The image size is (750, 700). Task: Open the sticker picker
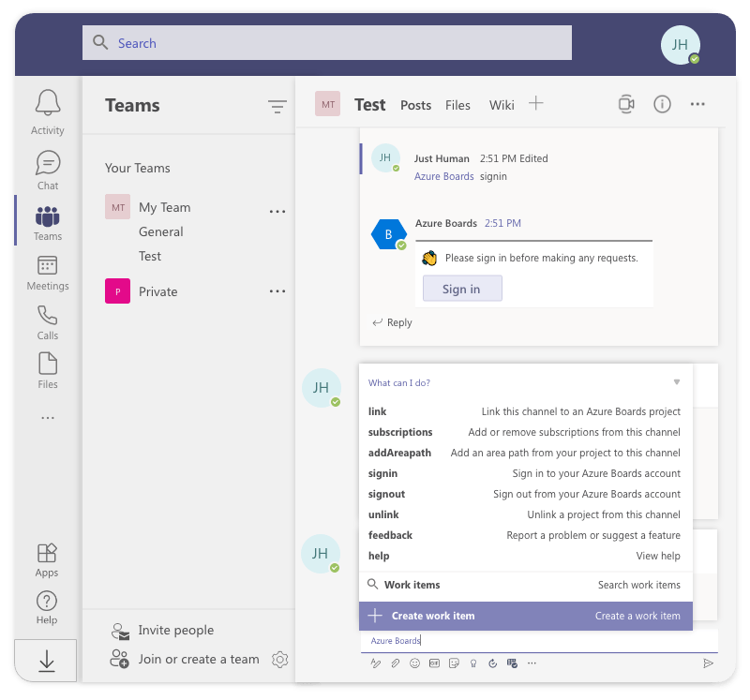[454, 663]
